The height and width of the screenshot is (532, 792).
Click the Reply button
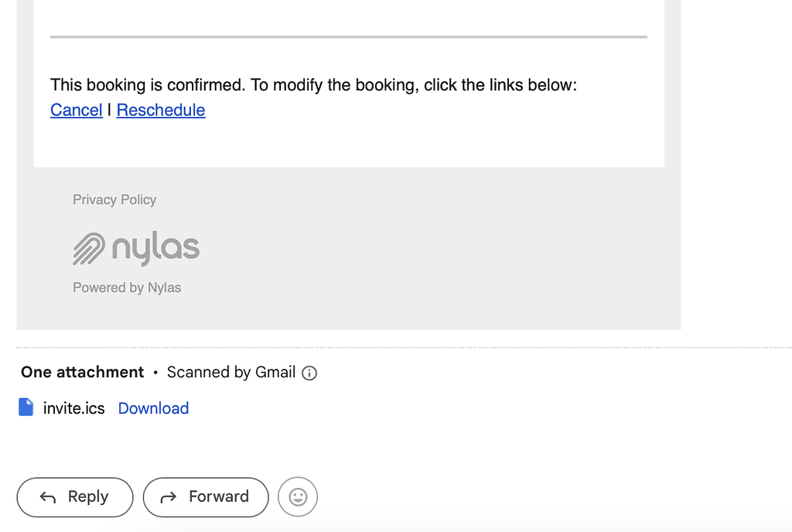[x=74, y=497]
